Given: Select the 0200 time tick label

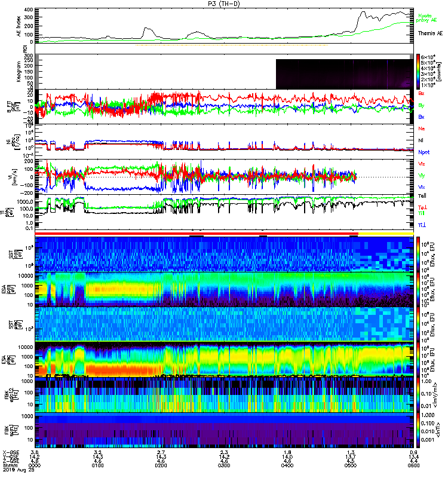Looking at the screenshot, I should [x=161, y=465].
